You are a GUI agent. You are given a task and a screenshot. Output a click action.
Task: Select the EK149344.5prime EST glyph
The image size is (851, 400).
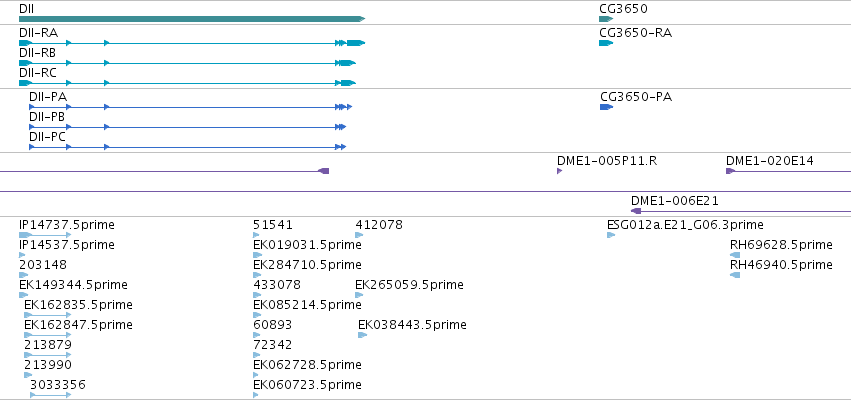23,295
